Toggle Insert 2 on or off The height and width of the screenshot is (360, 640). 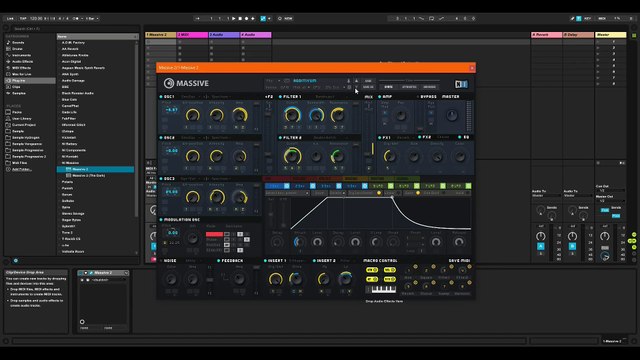tap(314, 260)
